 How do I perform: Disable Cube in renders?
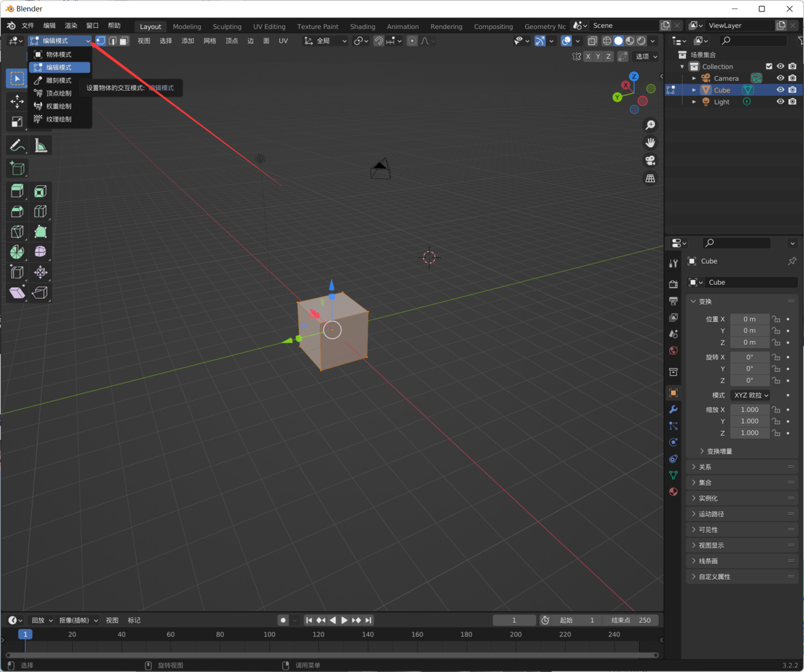pos(792,90)
